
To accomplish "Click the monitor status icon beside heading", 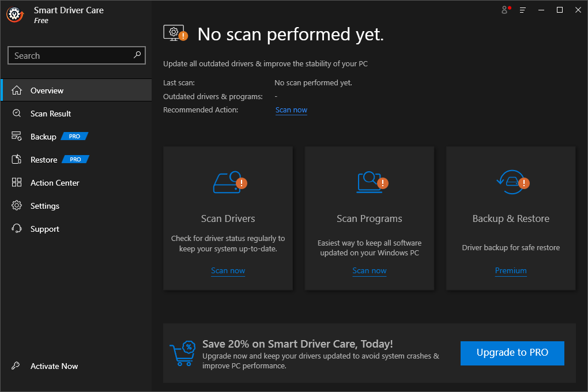I will point(175,34).
